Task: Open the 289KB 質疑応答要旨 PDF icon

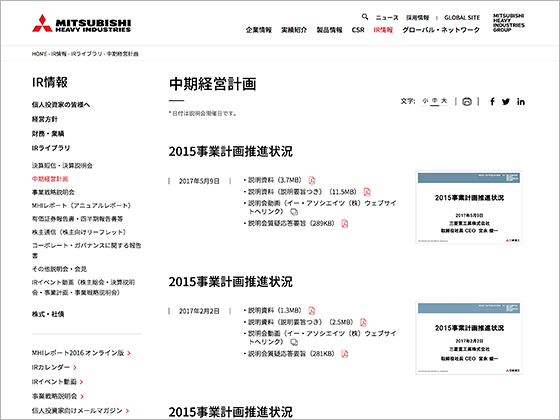Action: (345, 224)
